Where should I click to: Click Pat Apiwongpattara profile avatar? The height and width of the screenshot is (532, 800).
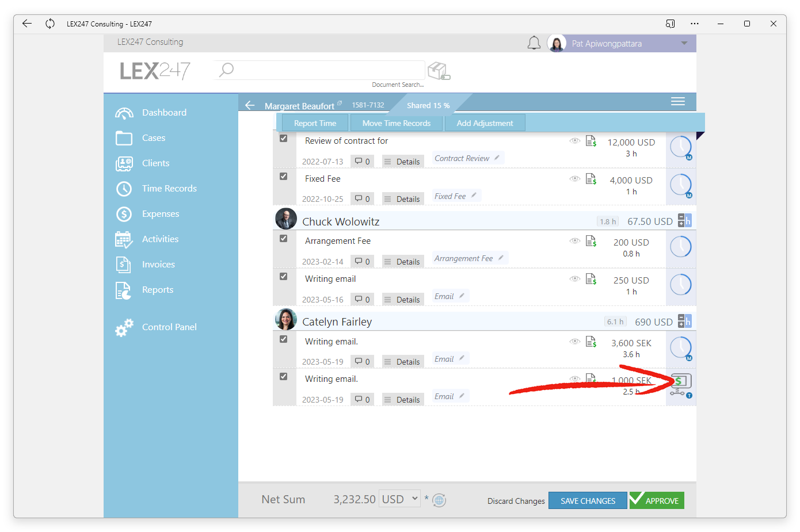click(x=557, y=43)
